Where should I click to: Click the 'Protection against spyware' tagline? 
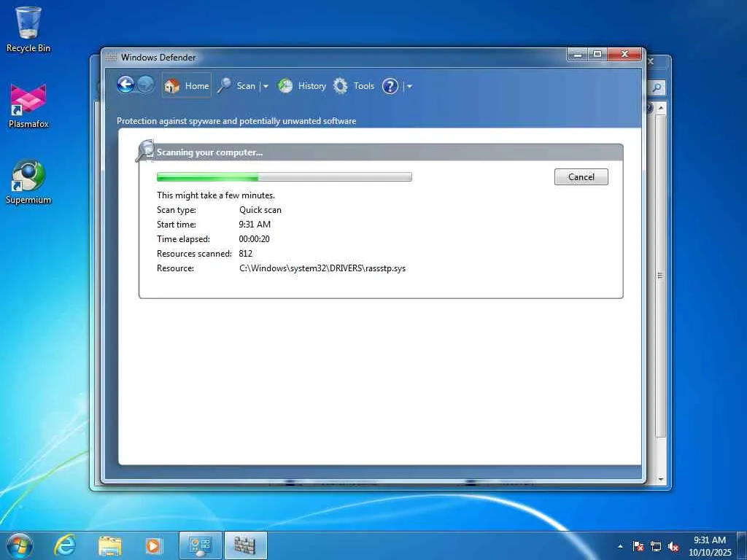(236, 121)
